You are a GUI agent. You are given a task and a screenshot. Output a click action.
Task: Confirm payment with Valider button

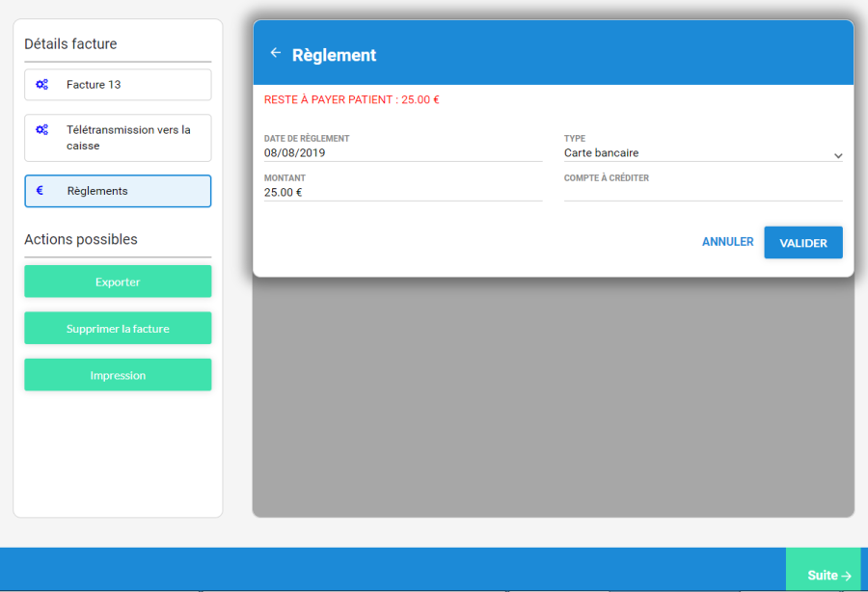[802, 243]
